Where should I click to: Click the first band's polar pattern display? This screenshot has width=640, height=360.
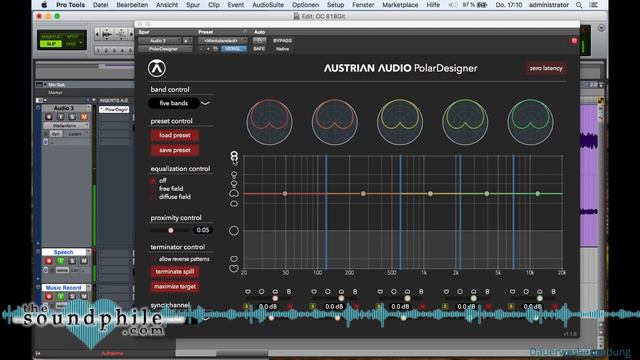coord(269,122)
